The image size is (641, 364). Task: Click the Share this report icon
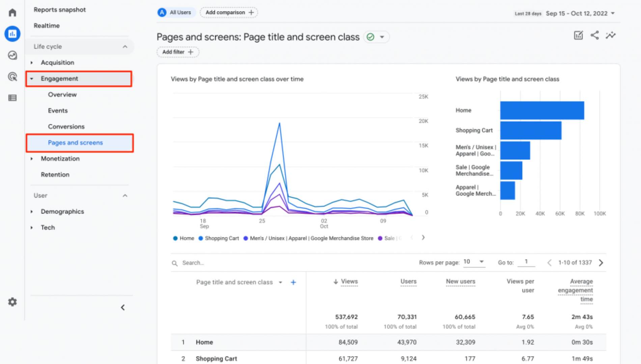[594, 35]
